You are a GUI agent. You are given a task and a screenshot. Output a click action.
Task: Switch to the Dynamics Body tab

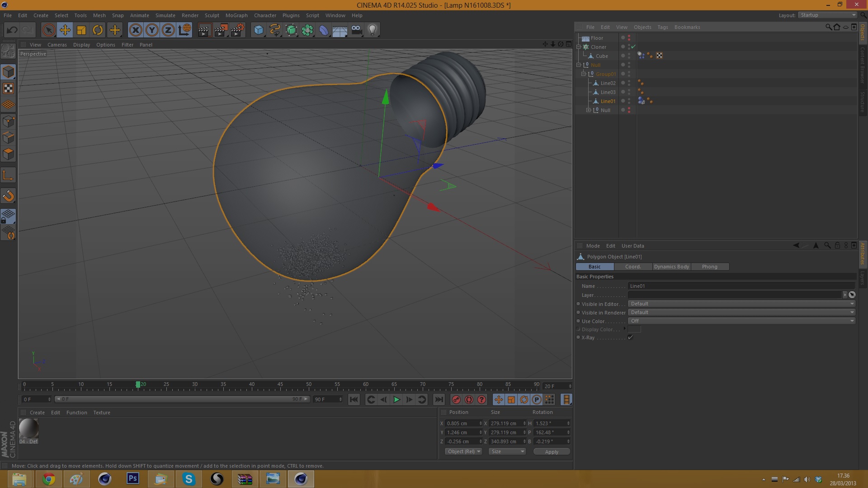tap(671, 267)
